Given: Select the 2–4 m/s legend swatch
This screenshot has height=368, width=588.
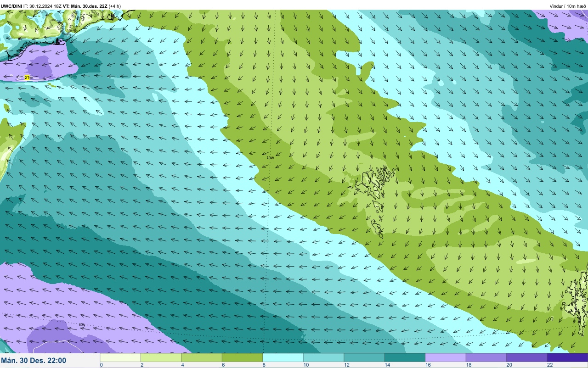Looking at the screenshot, I should click(161, 357).
